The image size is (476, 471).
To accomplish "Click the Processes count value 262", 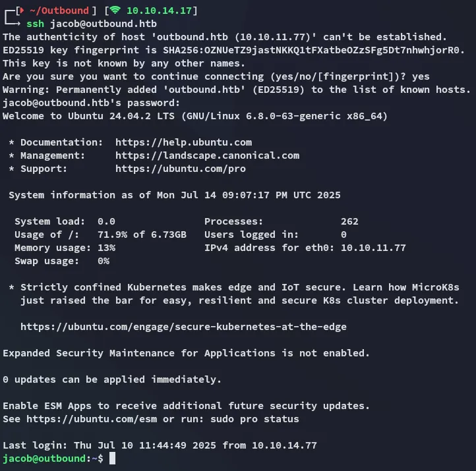I will coord(349,221).
